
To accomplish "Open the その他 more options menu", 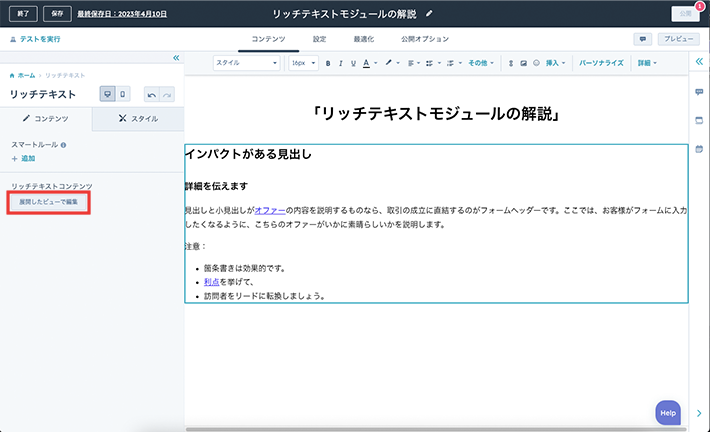I will pyautogui.click(x=480, y=63).
